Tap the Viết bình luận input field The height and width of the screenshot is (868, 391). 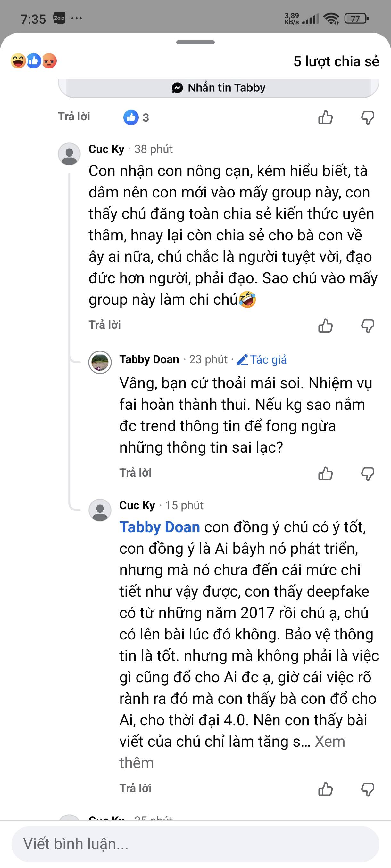(195, 844)
